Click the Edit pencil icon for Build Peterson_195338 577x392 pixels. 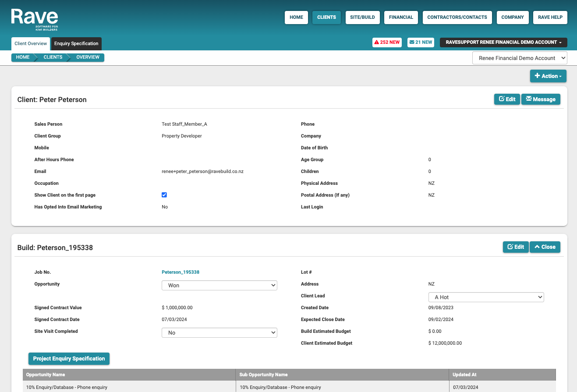point(511,247)
